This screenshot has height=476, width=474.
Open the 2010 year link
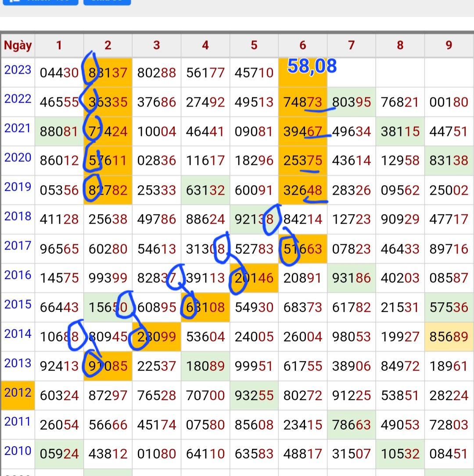coord(18,451)
